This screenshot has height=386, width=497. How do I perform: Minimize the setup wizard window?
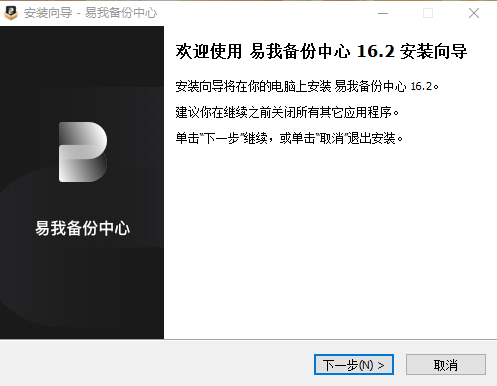pyautogui.click(x=383, y=13)
